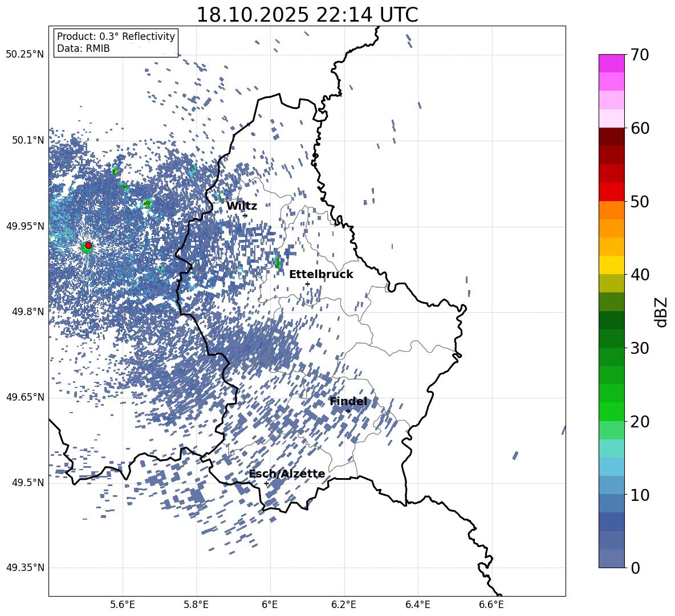
Task: Click the red radar site marker dot
Action: (88, 246)
